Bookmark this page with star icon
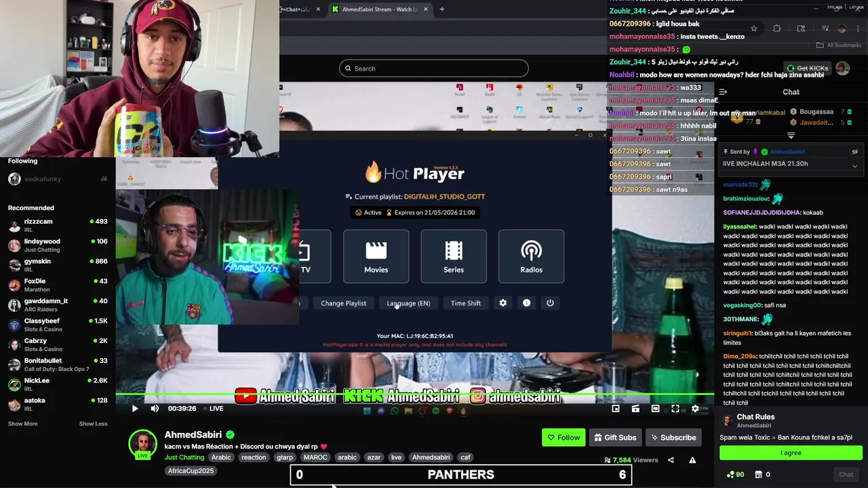Viewport: 868px width, 488px height. (x=753, y=28)
